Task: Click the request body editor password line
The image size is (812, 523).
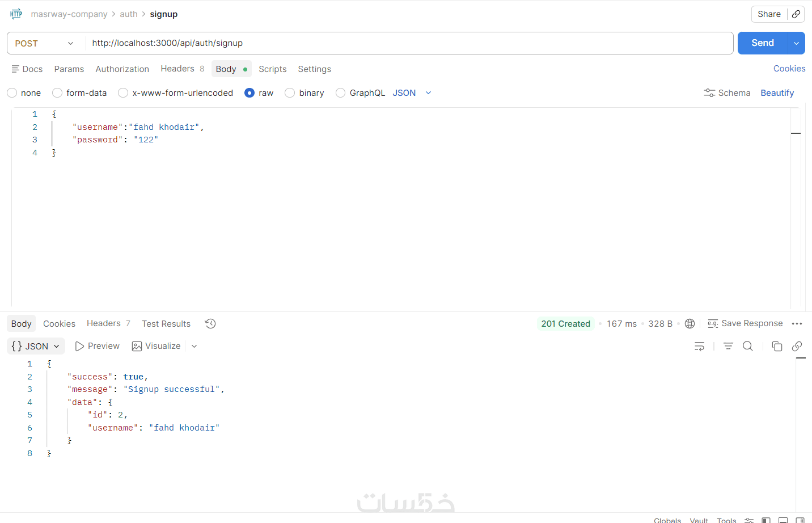Action: click(x=115, y=140)
